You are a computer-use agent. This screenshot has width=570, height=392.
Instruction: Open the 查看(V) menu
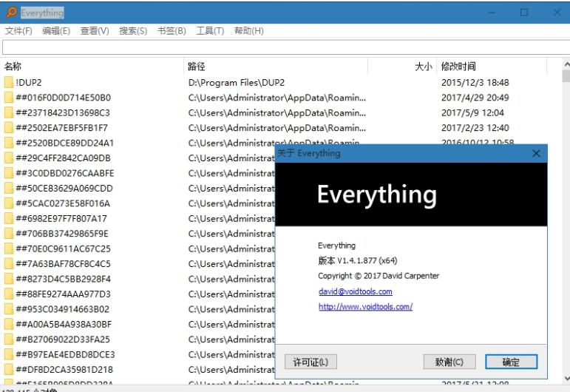[x=95, y=31]
